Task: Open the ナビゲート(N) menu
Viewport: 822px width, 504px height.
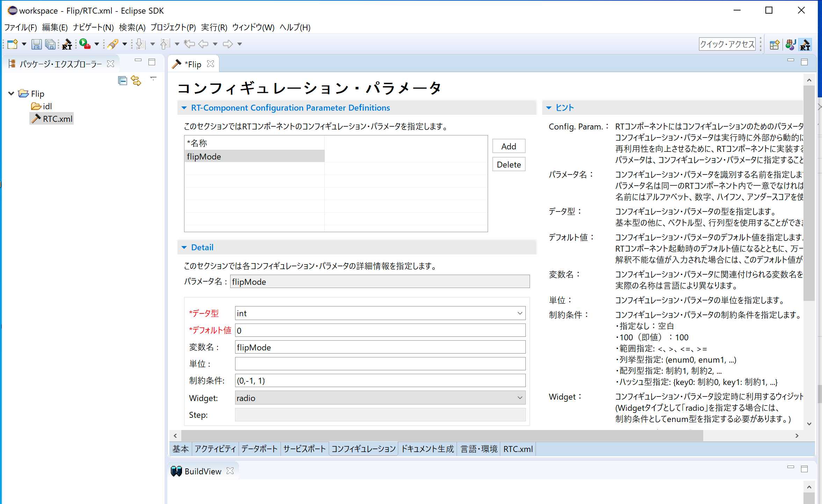Action: point(93,27)
